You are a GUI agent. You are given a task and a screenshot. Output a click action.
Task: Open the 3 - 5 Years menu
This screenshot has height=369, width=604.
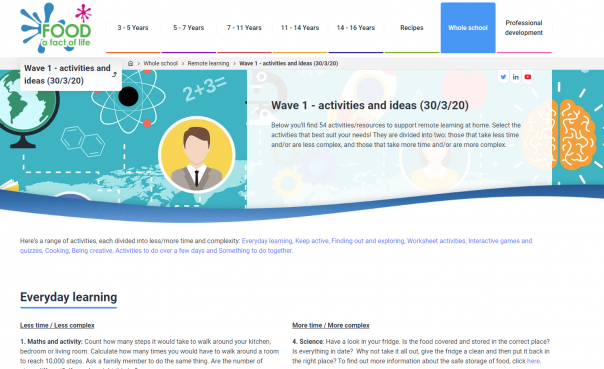point(133,28)
